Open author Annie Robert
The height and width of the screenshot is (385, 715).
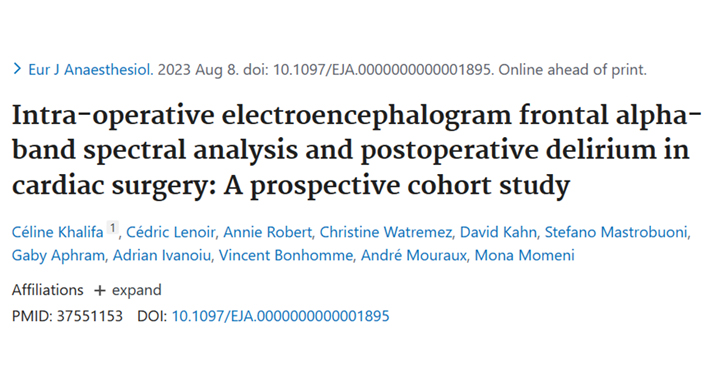[267, 232]
